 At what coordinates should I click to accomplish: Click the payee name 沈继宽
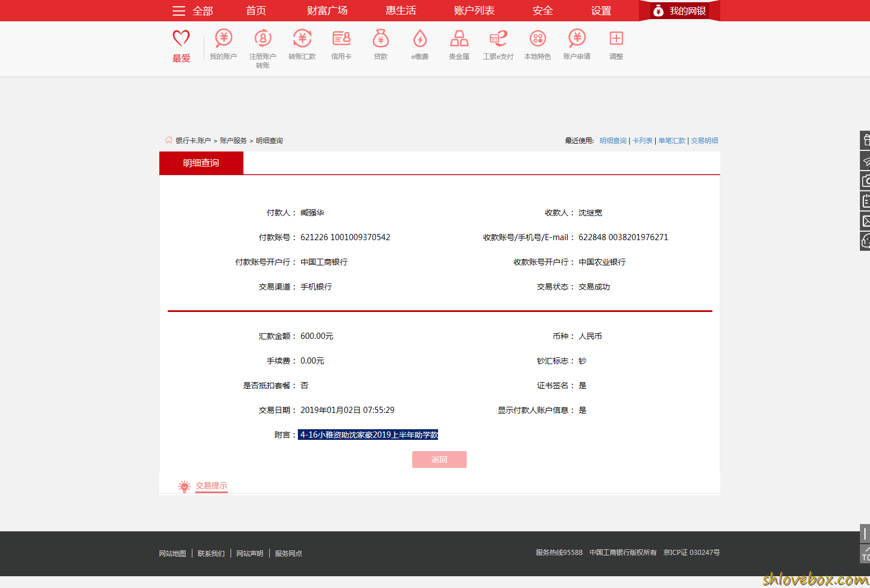[x=590, y=213]
